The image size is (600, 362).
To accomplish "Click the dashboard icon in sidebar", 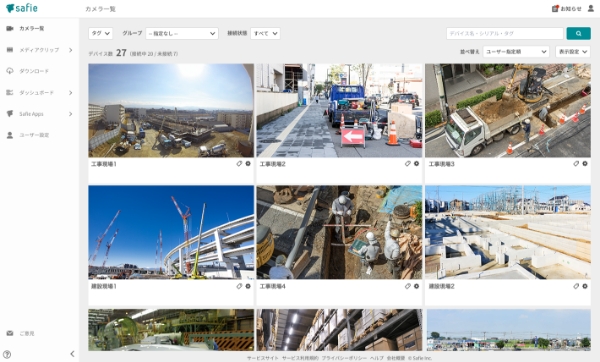I will pos(10,93).
